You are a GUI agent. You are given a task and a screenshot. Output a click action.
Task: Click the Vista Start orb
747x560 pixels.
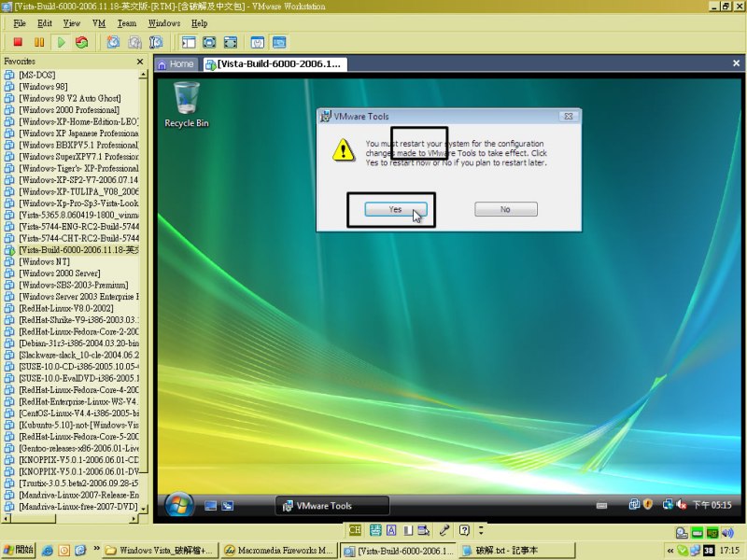(178, 505)
